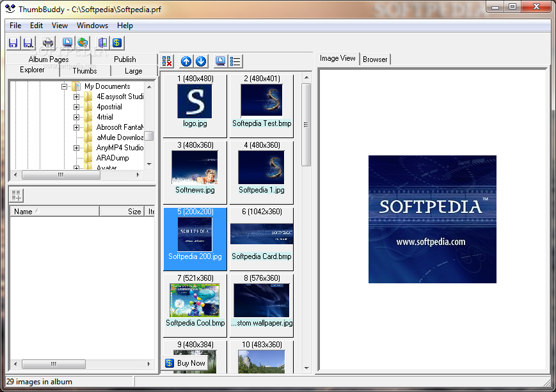Select thumbnail 5 Softpedia 200.jpg
556x392 pixels.
tap(195, 239)
